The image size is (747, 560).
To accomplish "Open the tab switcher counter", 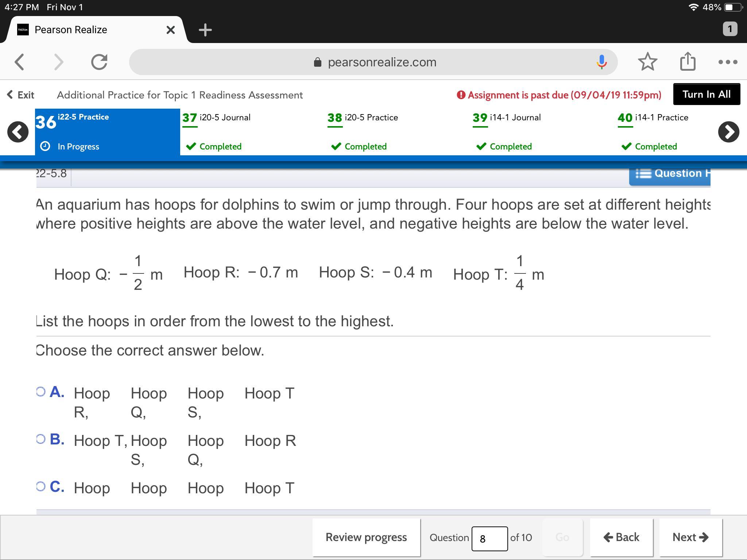I will click(729, 29).
